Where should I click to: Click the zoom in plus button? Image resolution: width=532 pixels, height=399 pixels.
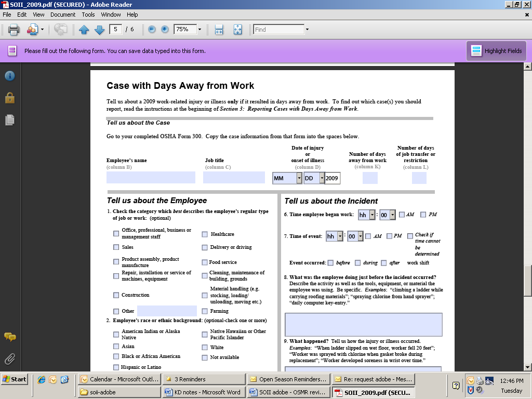(165, 30)
